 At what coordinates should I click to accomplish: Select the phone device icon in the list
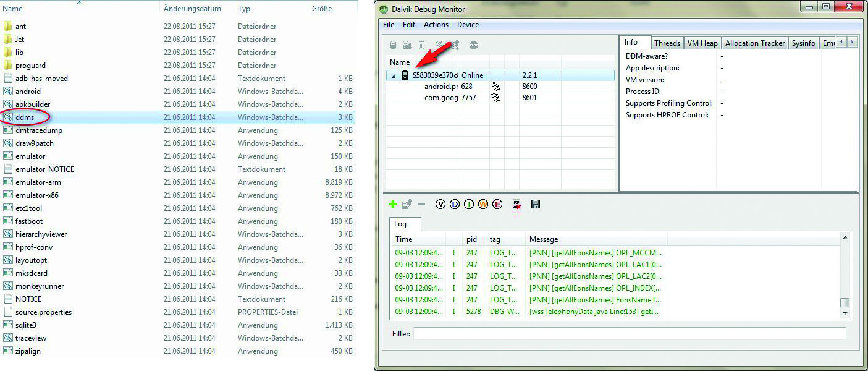pos(405,75)
